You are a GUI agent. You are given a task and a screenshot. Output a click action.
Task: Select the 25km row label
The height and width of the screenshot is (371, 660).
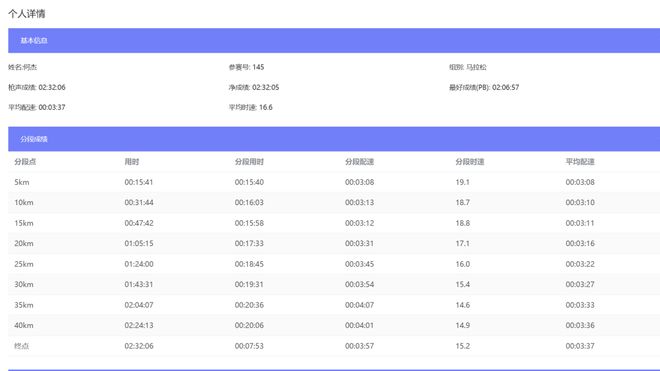[24, 264]
